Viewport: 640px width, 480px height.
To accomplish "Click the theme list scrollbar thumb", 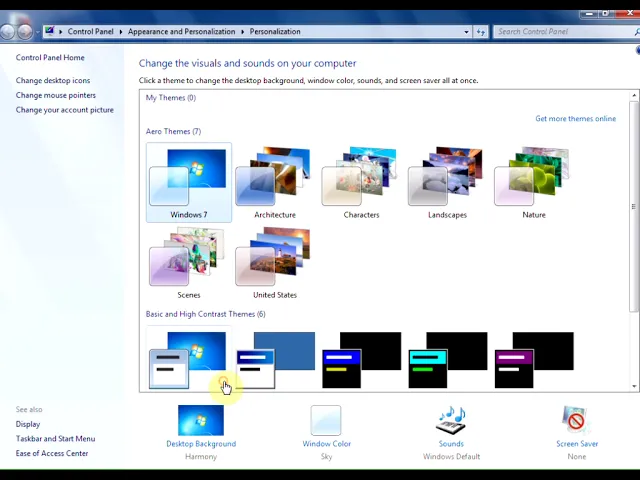I will (x=634, y=207).
